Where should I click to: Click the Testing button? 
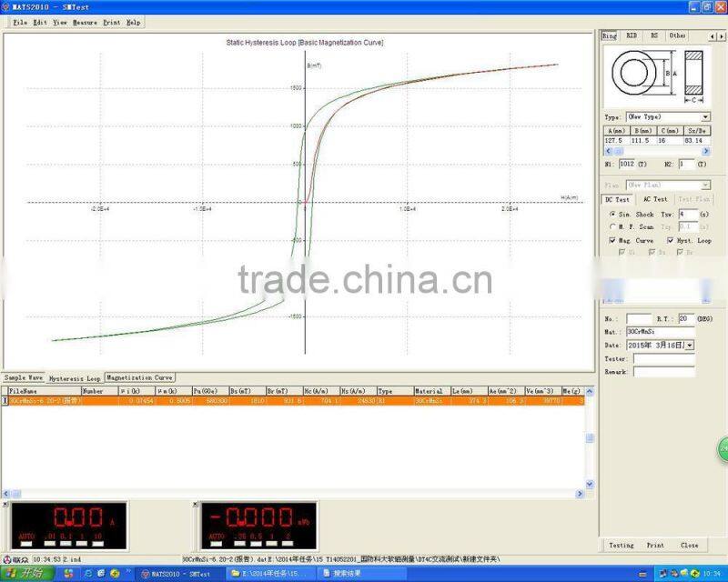pos(621,545)
